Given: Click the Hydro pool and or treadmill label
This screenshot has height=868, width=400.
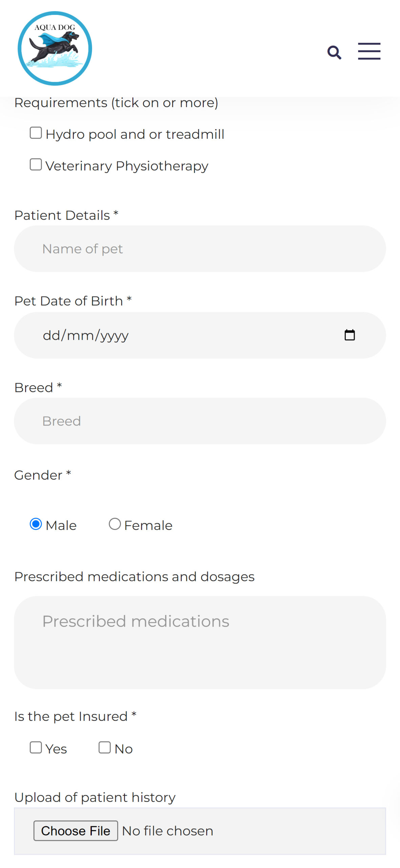Looking at the screenshot, I should point(135,134).
